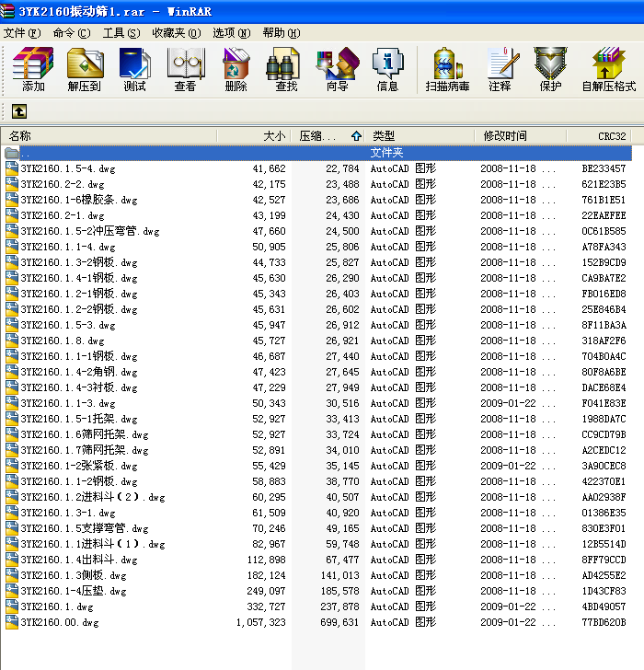Select file 3YK2160.1.7筛网托架.dwg
Viewport: 644px width, 670px height.
85,450
